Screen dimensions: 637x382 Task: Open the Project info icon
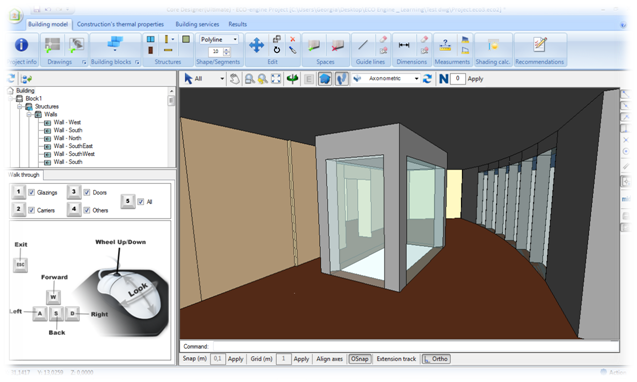click(22, 45)
